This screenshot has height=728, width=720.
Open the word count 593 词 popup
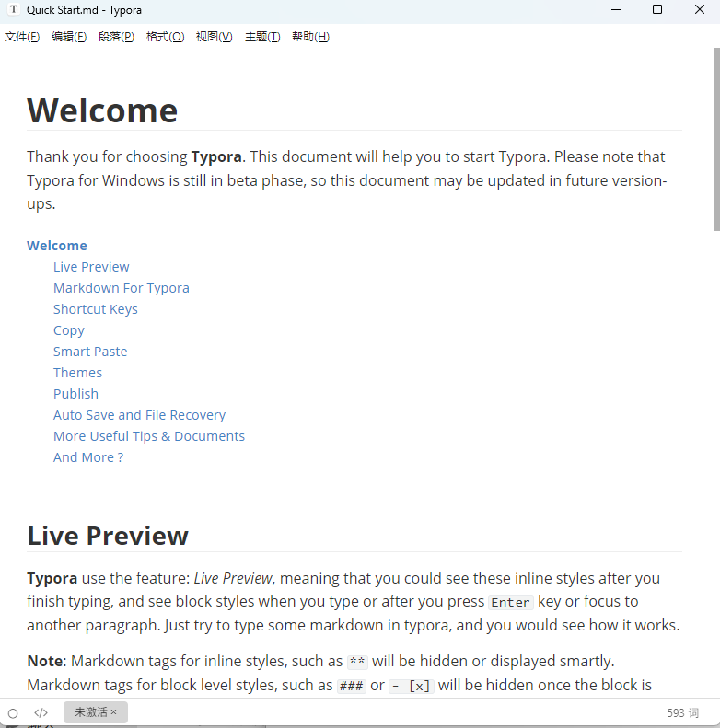[x=682, y=713]
